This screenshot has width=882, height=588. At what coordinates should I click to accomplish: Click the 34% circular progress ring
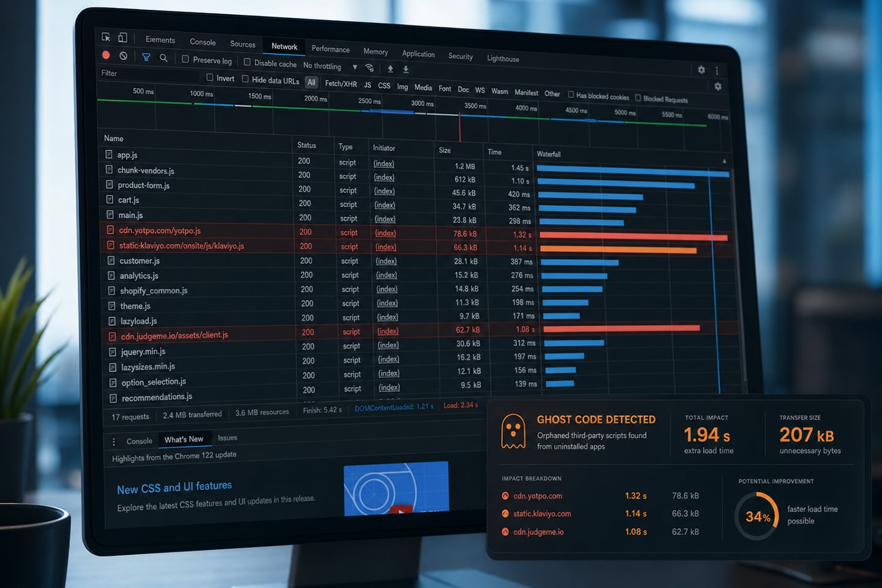(x=757, y=516)
